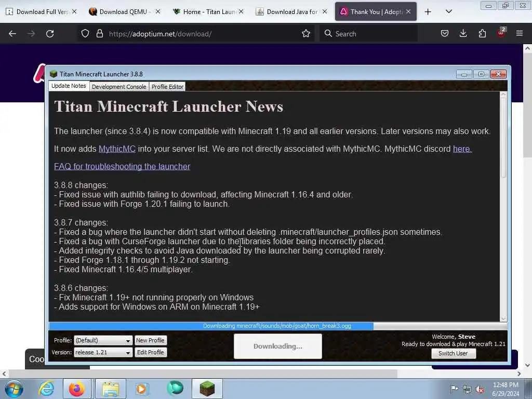Image resolution: width=532 pixels, height=399 pixels.
Task: Open the network tray icon
Action: (467, 390)
